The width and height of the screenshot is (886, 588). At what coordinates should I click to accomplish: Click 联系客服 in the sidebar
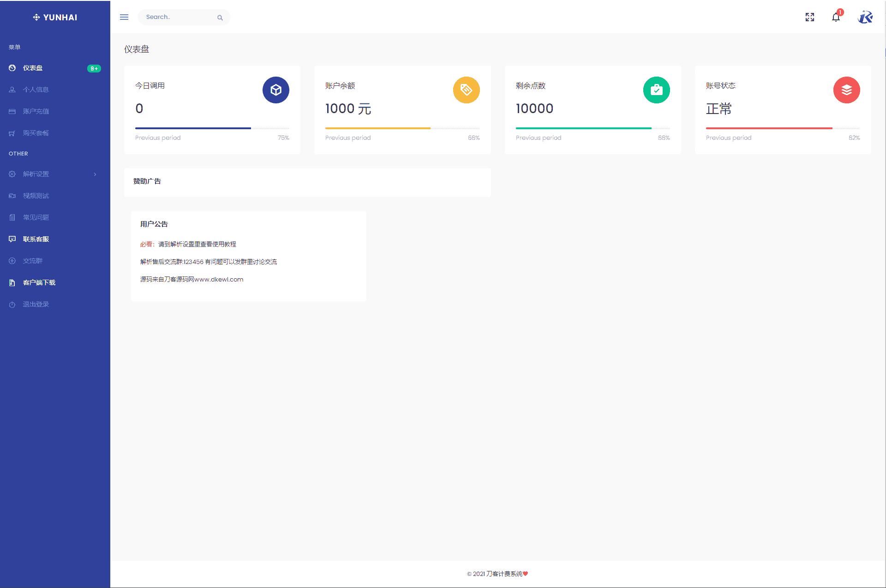36,239
